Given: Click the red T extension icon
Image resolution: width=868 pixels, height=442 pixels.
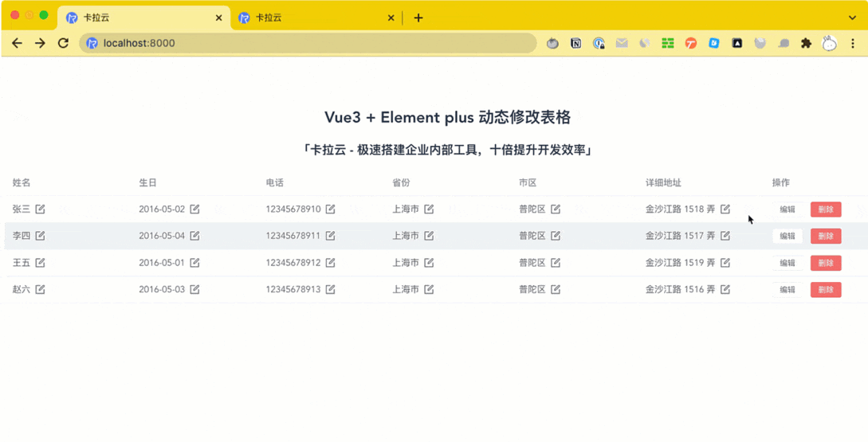Looking at the screenshot, I should tap(691, 43).
